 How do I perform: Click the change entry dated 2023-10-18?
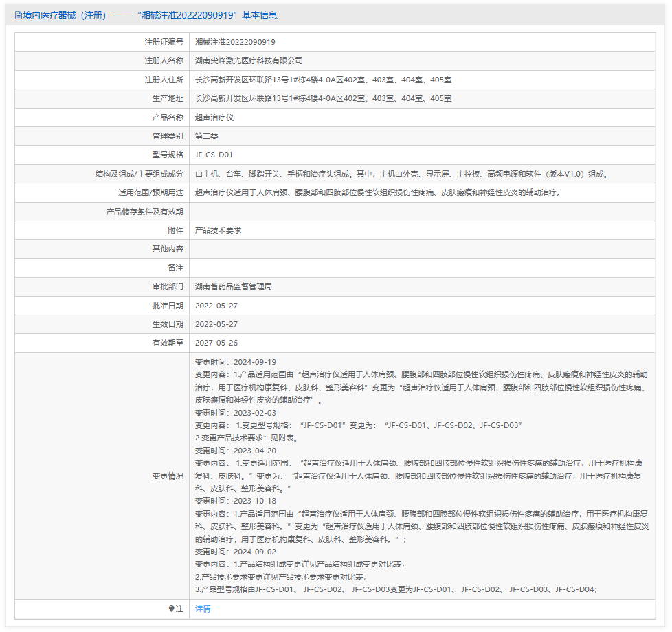point(235,501)
